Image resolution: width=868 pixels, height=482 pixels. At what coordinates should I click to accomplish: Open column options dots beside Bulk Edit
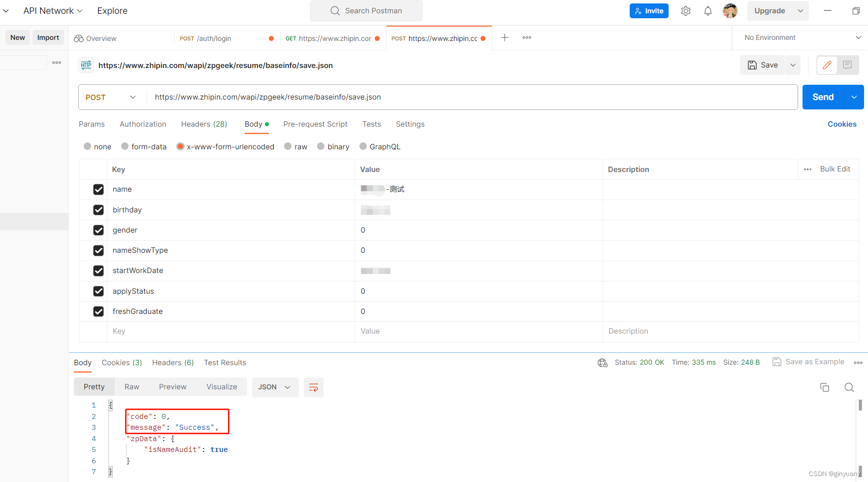807,169
